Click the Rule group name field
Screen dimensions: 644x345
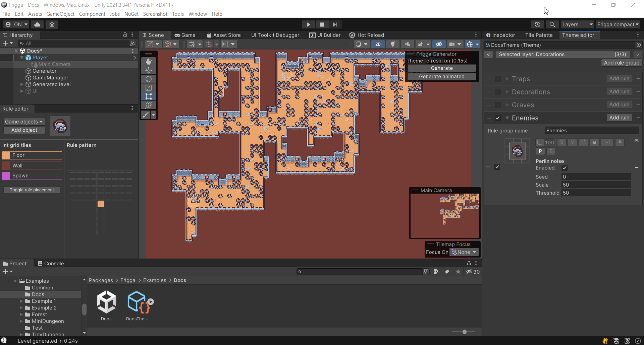tap(592, 131)
